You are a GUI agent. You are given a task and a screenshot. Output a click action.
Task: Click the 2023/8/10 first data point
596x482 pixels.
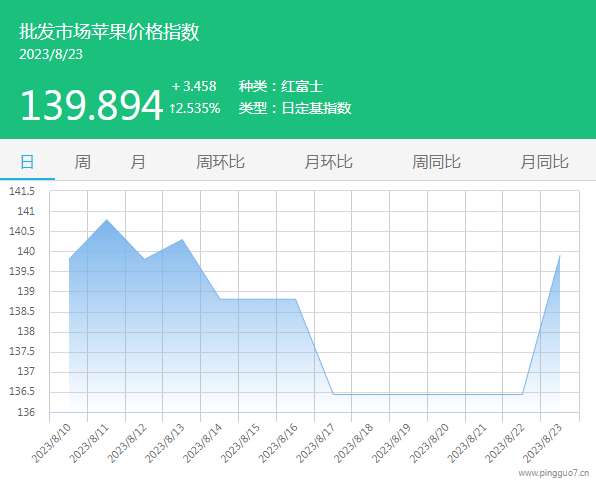[69, 259]
